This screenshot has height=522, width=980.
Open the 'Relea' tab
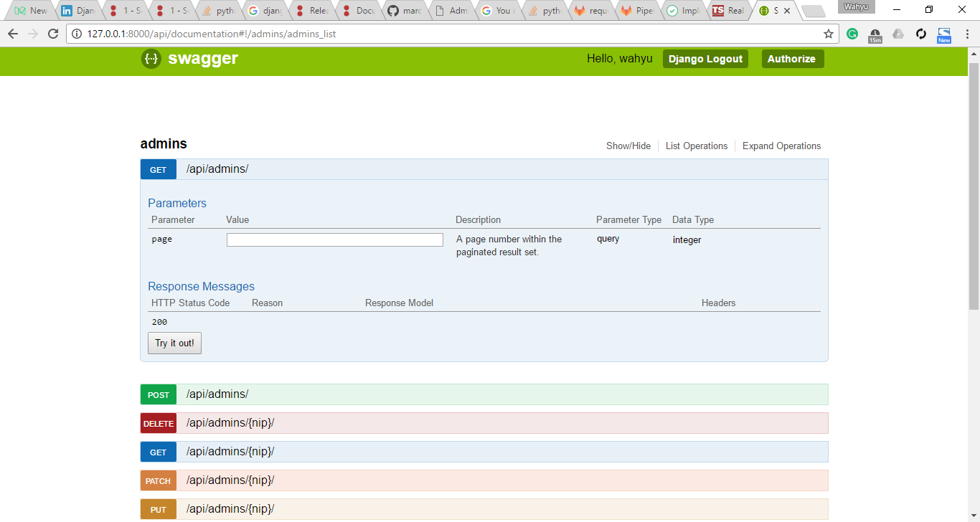coord(311,11)
